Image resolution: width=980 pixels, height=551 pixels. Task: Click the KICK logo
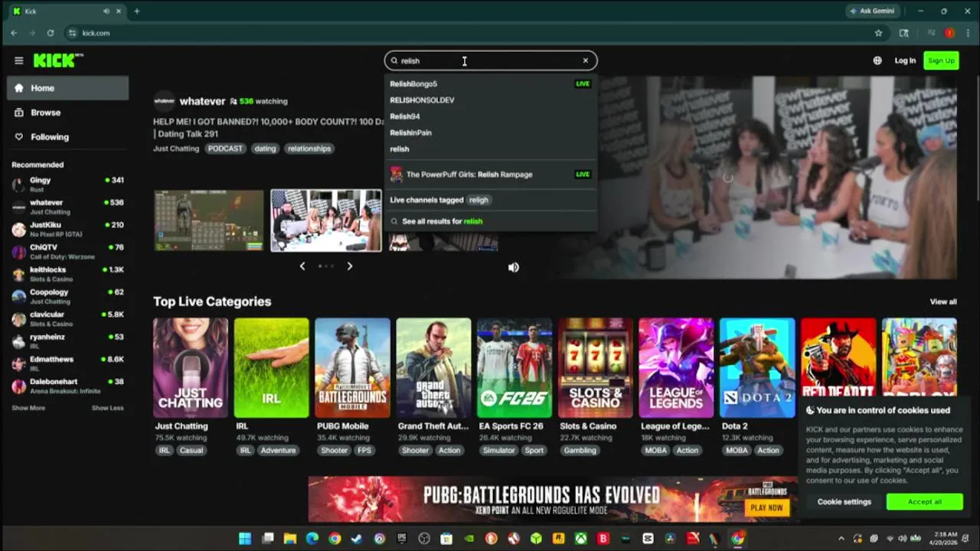[x=58, y=60]
